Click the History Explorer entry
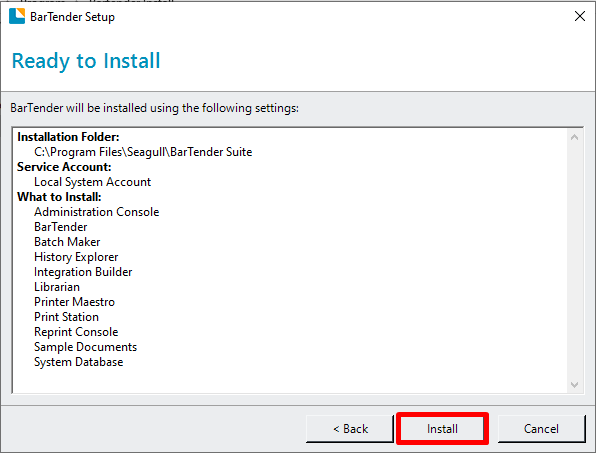The height and width of the screenshot is (453, 596). (x=76, y=257)
